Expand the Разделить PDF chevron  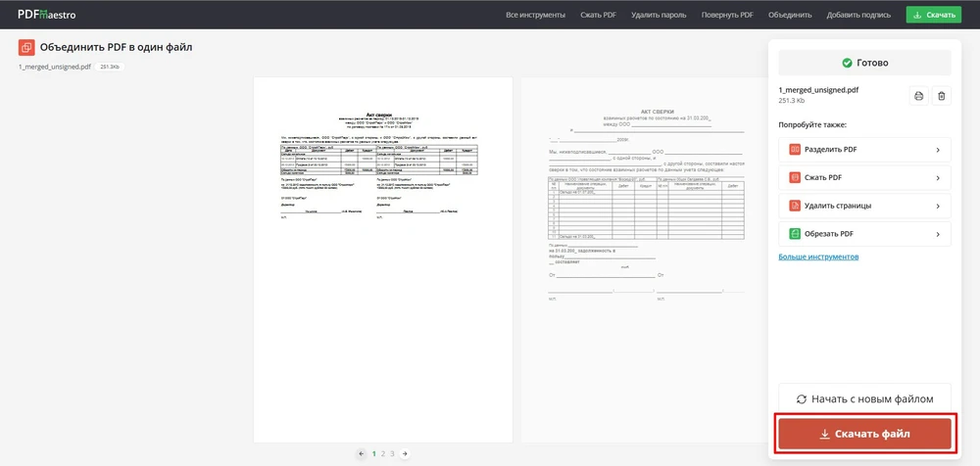[938, 150]
